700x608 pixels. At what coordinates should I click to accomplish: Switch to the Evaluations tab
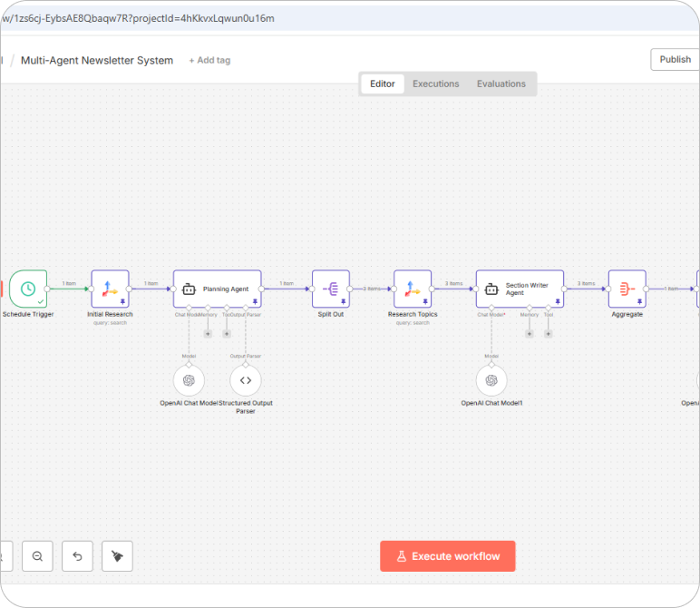(x=501, y=83)
